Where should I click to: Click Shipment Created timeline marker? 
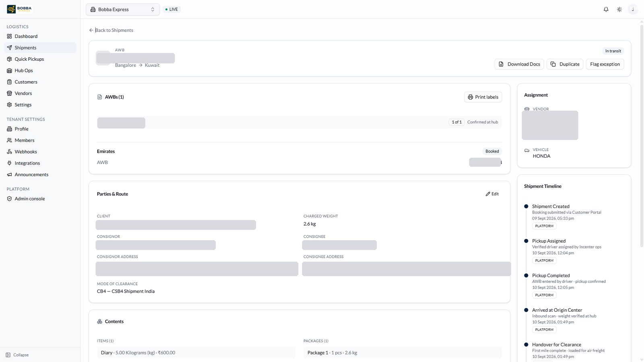526,206
